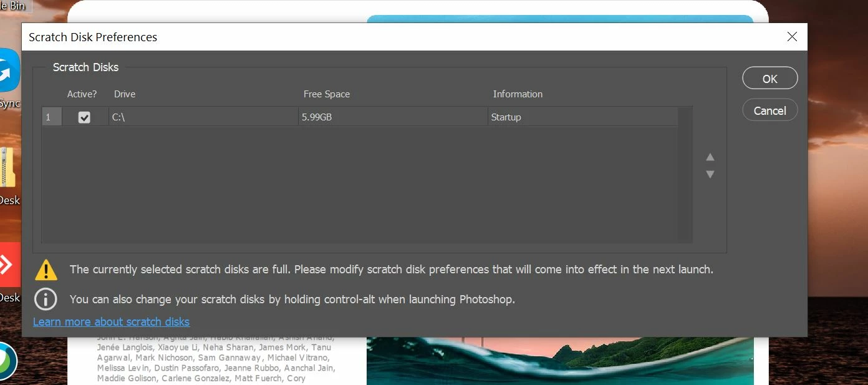The image size is (868, 385).
Task: Open Learn more about scratch disks link
Action: tap(111, 322)
